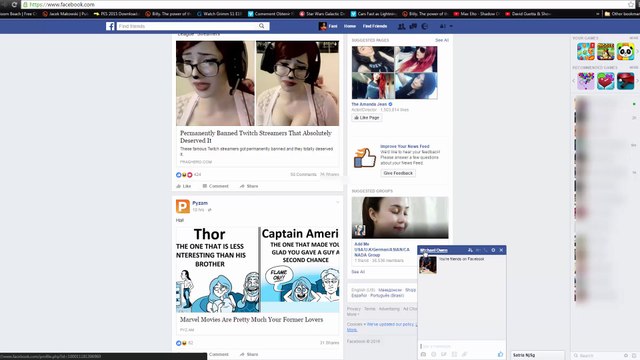640x360 pixels.
Task: Open chat friend's profile picture thumbnail
Action: point(428,265)
